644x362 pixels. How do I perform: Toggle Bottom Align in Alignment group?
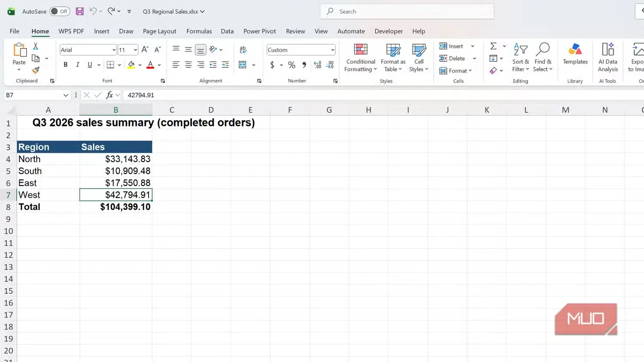[x=200, y=50]
